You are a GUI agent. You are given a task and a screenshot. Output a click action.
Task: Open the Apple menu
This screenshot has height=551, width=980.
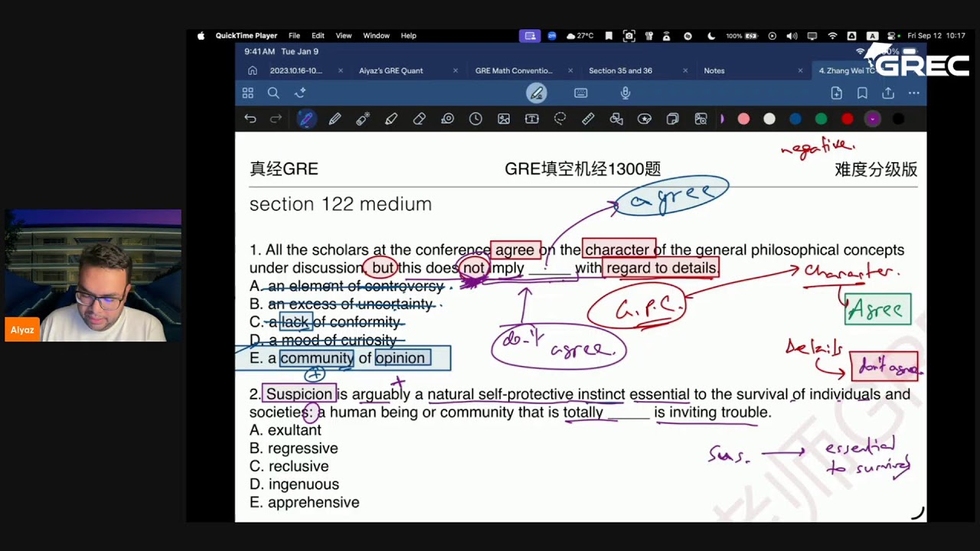click(201, 36)
